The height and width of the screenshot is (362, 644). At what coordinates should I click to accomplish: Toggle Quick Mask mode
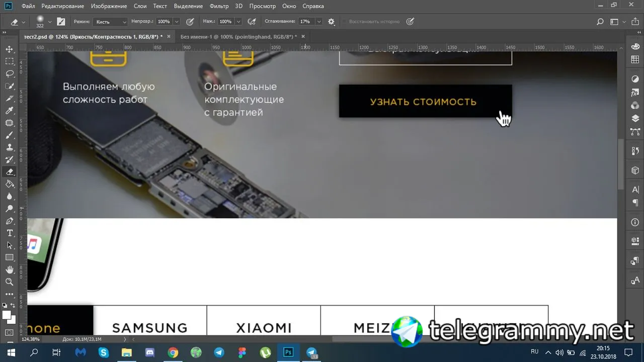coord(9,333)
